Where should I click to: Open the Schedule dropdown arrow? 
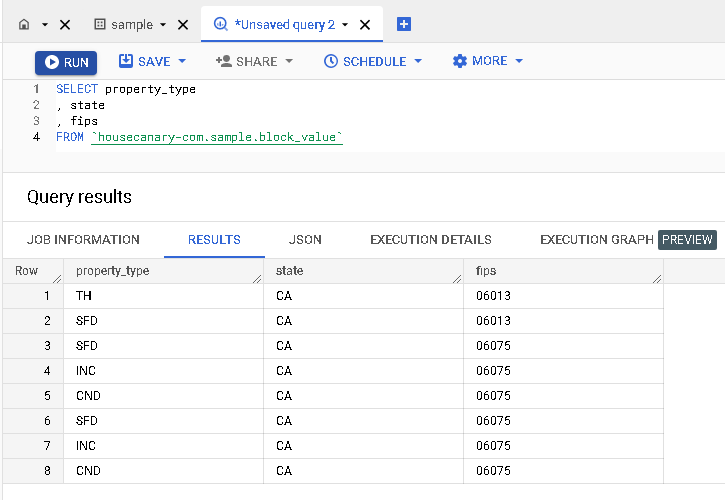[418, 61]
